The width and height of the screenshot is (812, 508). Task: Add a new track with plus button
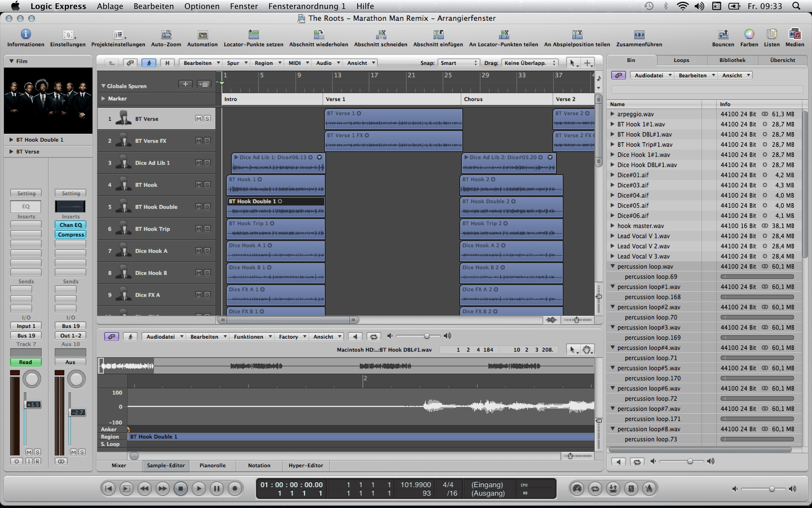(185, 84)
